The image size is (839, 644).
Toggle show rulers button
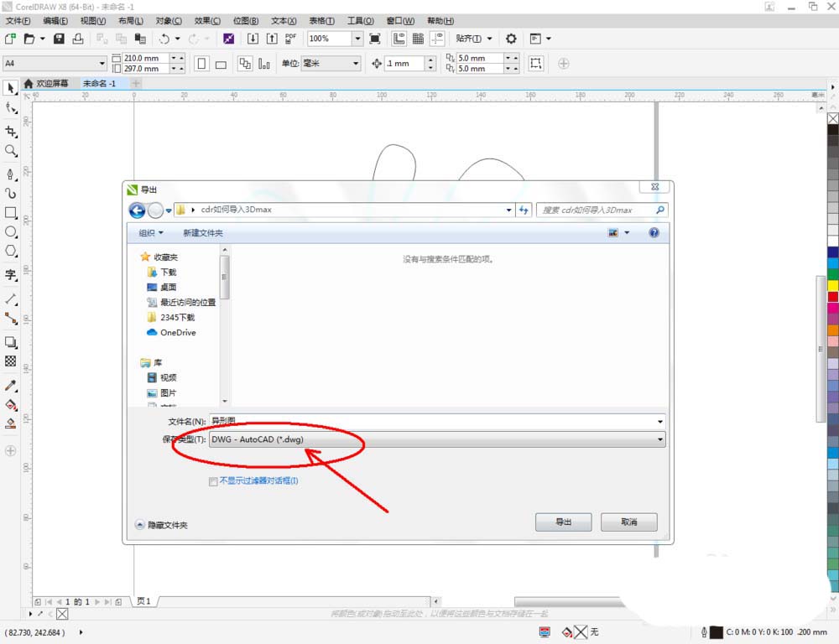coord(399,39)
